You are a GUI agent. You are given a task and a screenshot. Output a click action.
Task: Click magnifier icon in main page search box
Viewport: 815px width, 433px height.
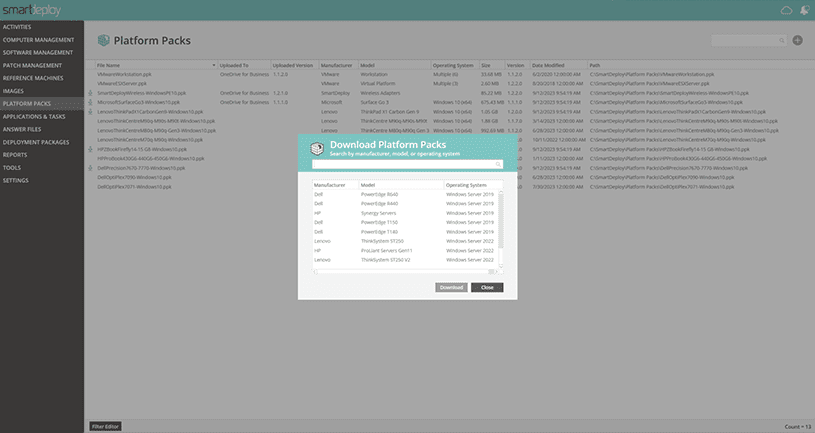pos(781,41)
